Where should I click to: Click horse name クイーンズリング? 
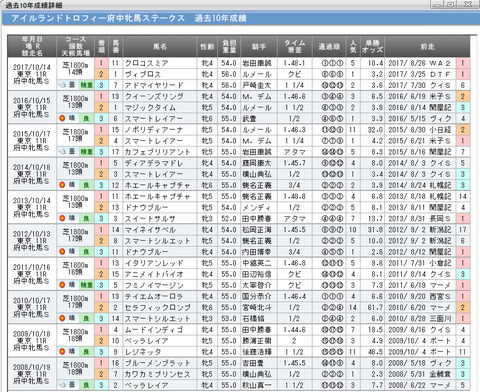(154, 96)
